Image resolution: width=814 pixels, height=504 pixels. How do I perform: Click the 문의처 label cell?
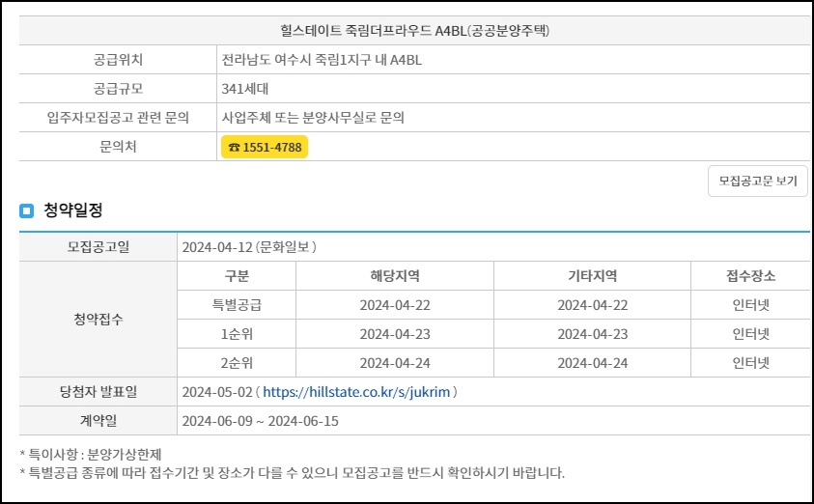click(118, 147)
